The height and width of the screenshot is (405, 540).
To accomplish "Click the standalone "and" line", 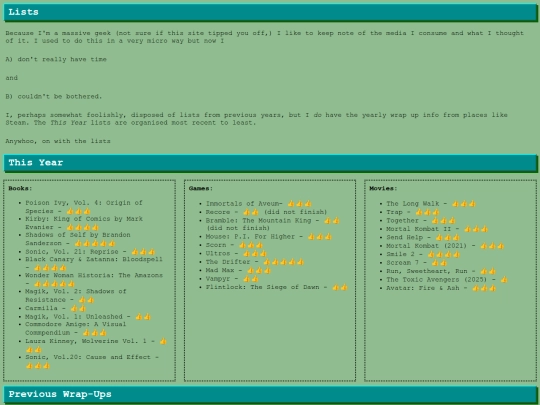I will (12, 78).
